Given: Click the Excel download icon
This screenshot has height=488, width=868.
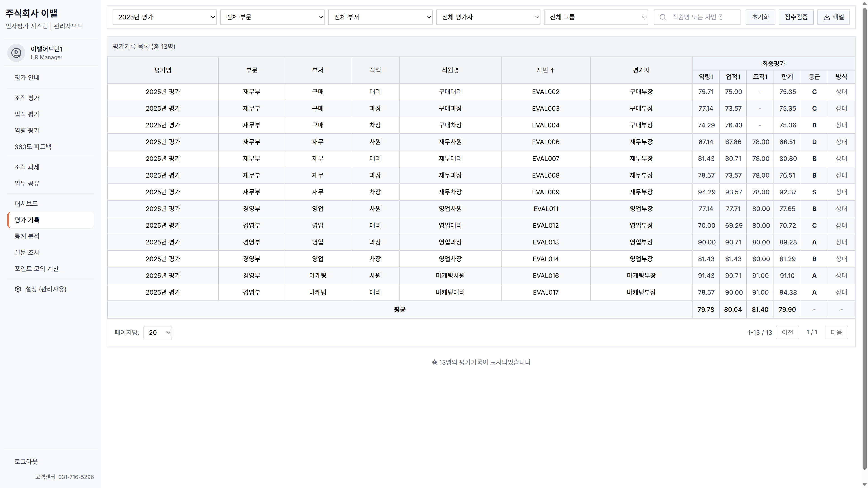Looking at the screenshot, I should [827, 17].
